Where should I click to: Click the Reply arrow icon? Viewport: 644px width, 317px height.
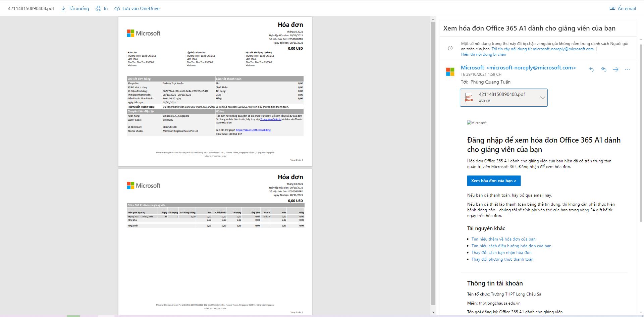(x=591, y=69)
